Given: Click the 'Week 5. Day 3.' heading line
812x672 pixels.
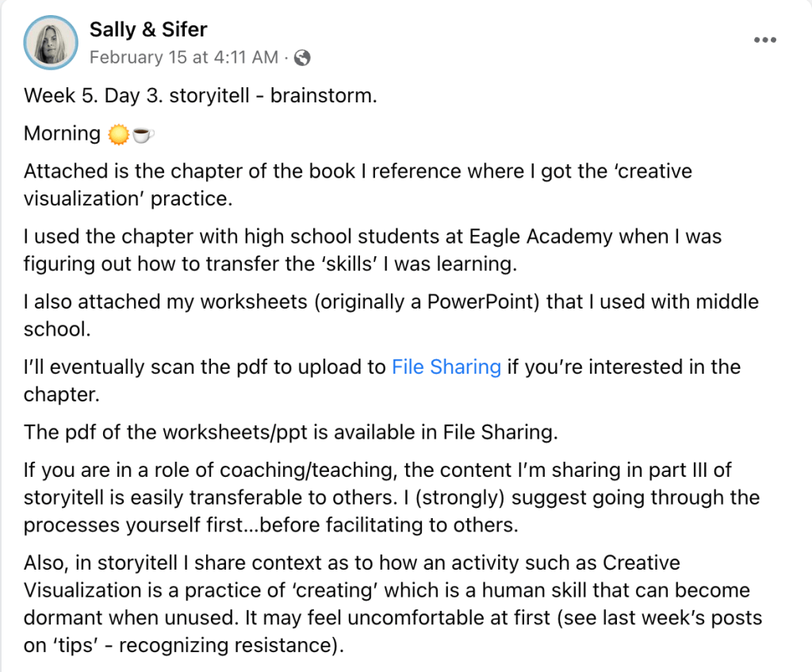Looking at the screenshot, I should tap(200, 96).
